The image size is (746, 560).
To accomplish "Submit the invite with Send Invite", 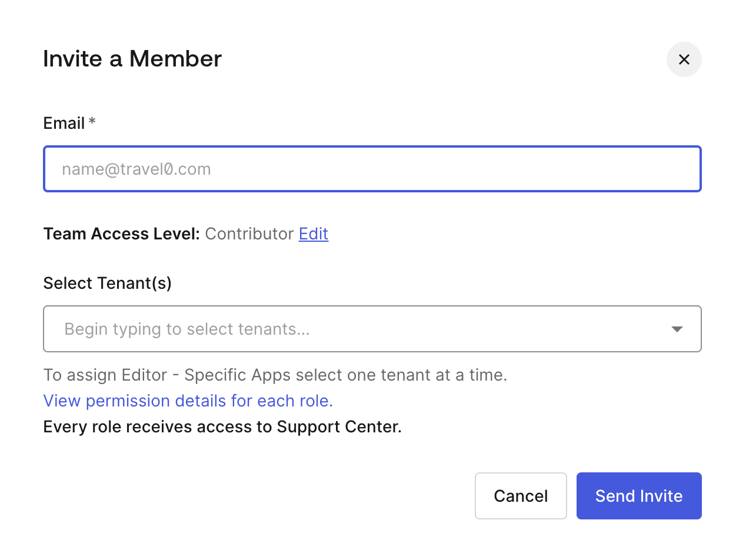I will tap(638, 496).
